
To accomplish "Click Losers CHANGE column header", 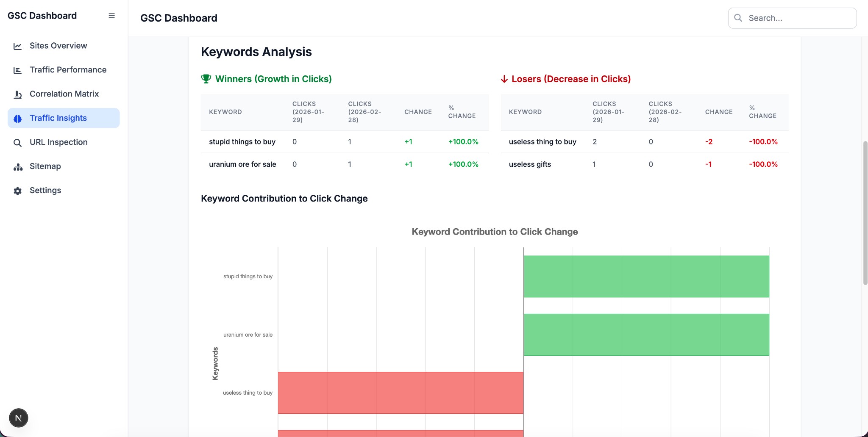I will [x=719, y=112].
